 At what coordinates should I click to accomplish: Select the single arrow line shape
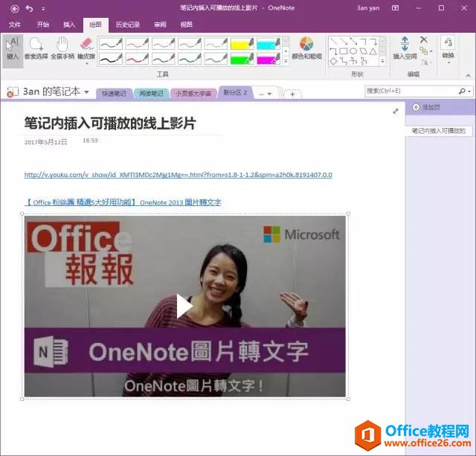(344, 41)
